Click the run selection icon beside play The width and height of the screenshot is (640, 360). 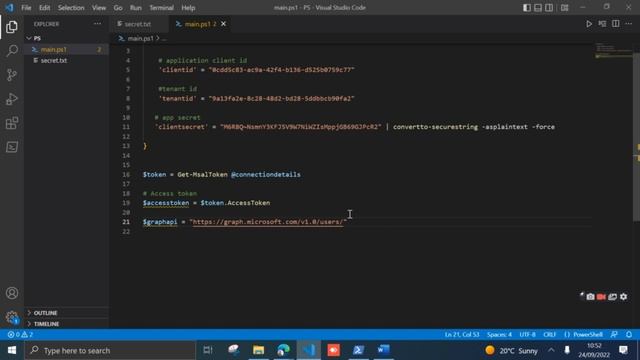[x=602, y=24]
